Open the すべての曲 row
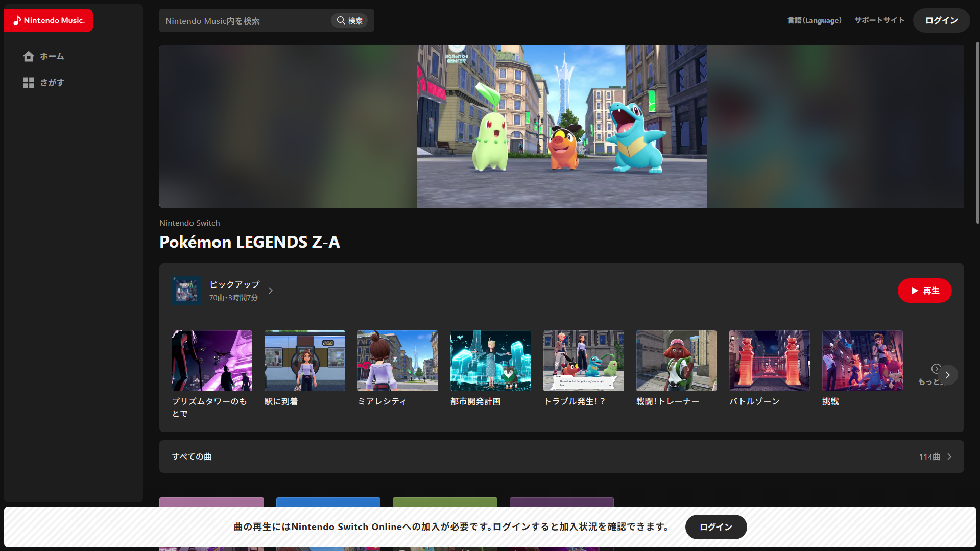980x551 pixels. pyautogui.click(x=562, y=457)
